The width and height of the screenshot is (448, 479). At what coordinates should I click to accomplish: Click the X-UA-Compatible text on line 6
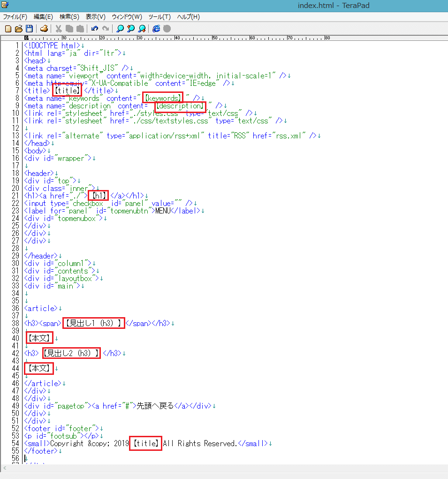point(120,83)
